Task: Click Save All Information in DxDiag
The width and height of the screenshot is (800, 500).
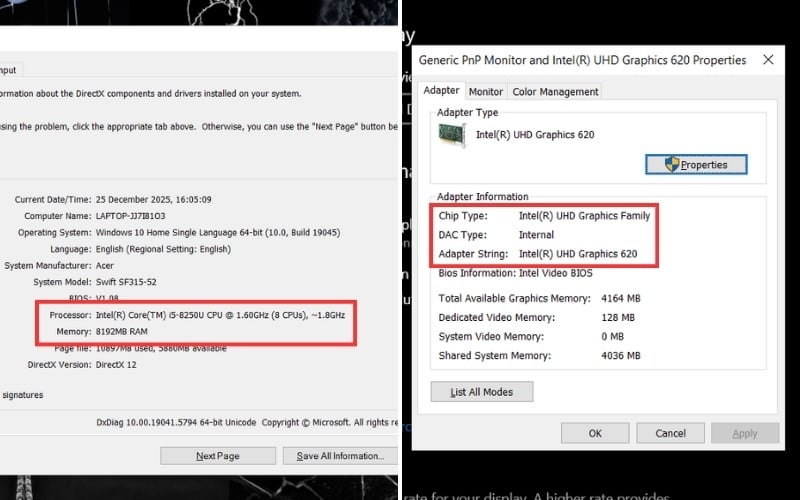Action: [x=340, y=456]
